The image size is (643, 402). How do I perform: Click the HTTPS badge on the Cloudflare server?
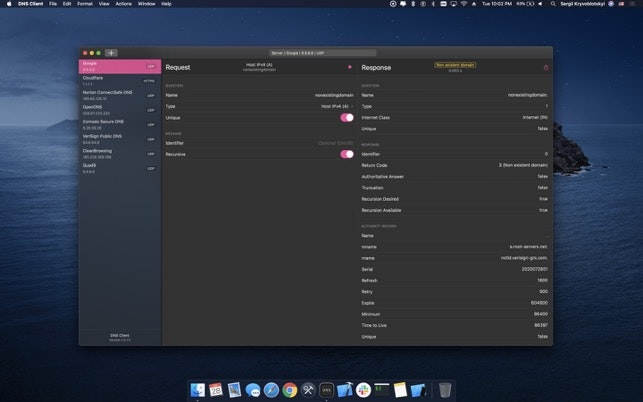click(149, 81)
